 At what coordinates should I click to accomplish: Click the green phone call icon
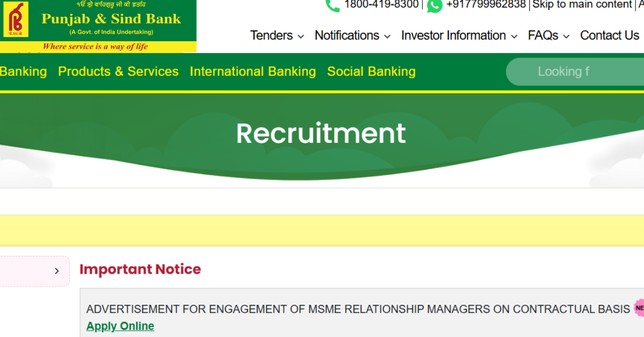coord(333,5)
